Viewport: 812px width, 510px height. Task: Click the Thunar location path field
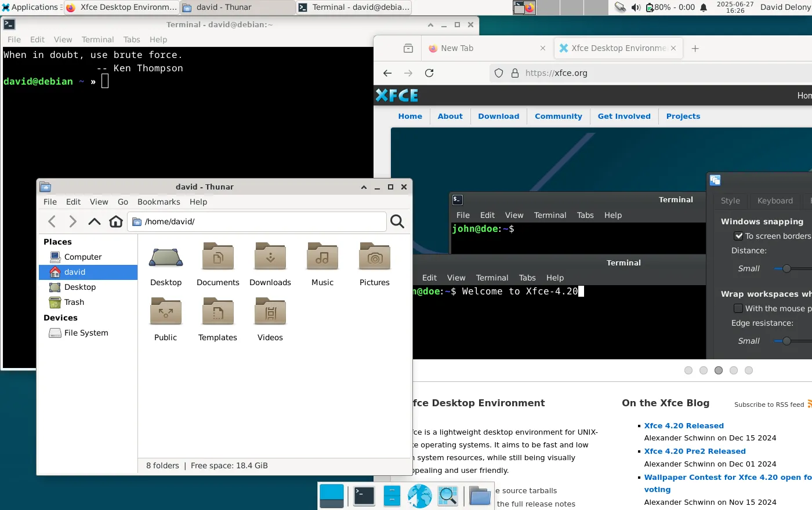click(x=261, y=221)
